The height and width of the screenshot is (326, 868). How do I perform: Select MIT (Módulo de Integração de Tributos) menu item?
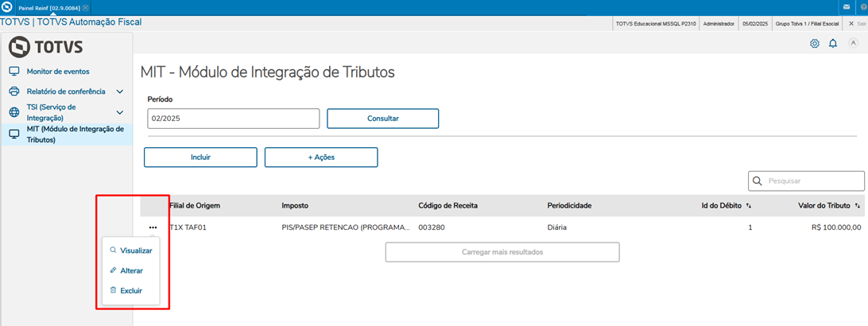point(67,134)
